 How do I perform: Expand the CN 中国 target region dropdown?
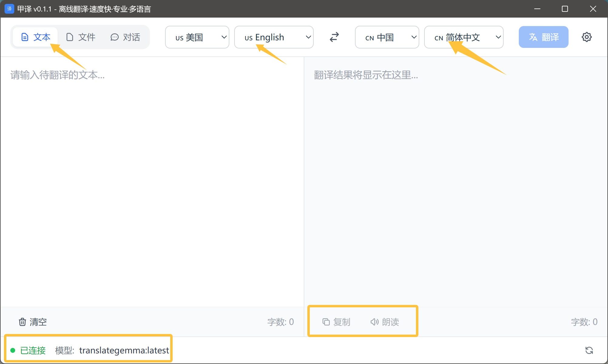[387, 37]
